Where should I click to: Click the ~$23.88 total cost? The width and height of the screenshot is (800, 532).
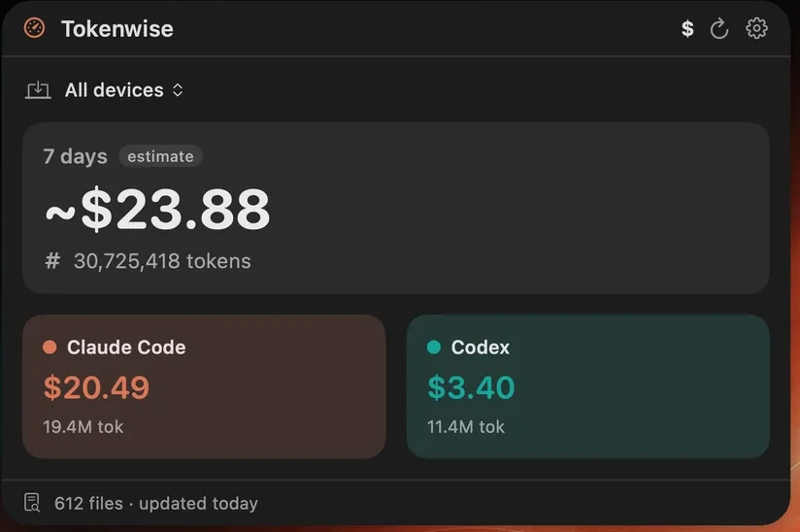(x=157, y=209)
